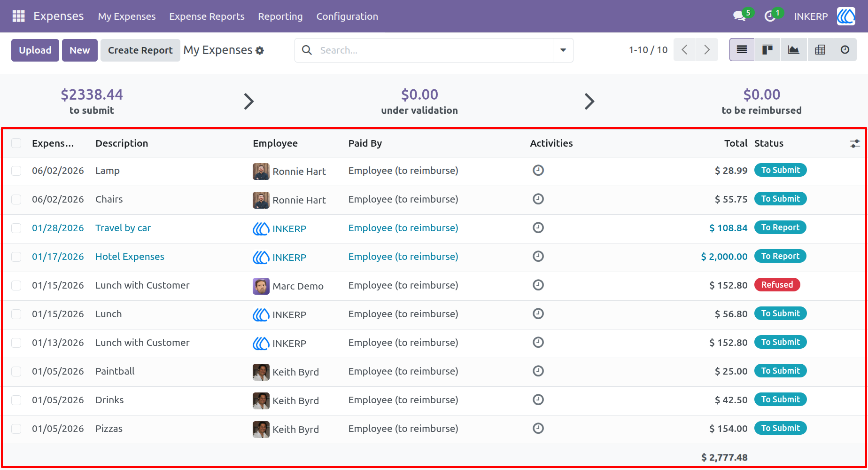Switch to list view
The image size is (868, 470).
(742, 50)
